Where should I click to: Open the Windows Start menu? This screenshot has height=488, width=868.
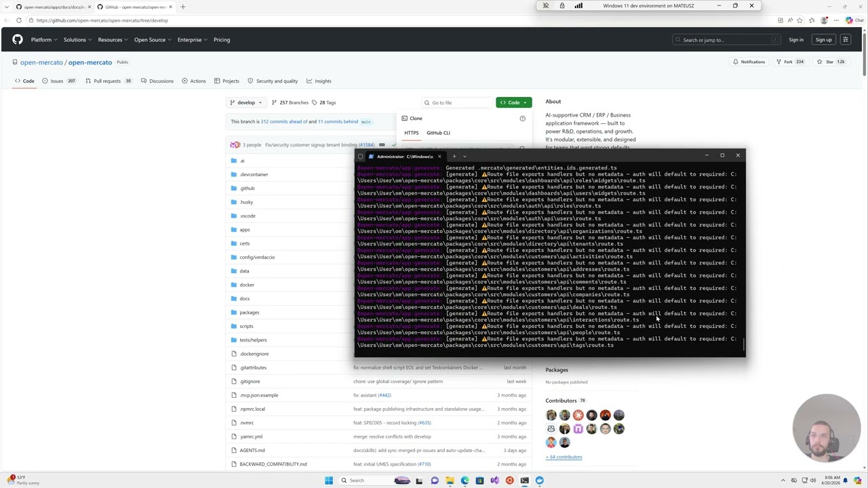click(x=329, y=481)
